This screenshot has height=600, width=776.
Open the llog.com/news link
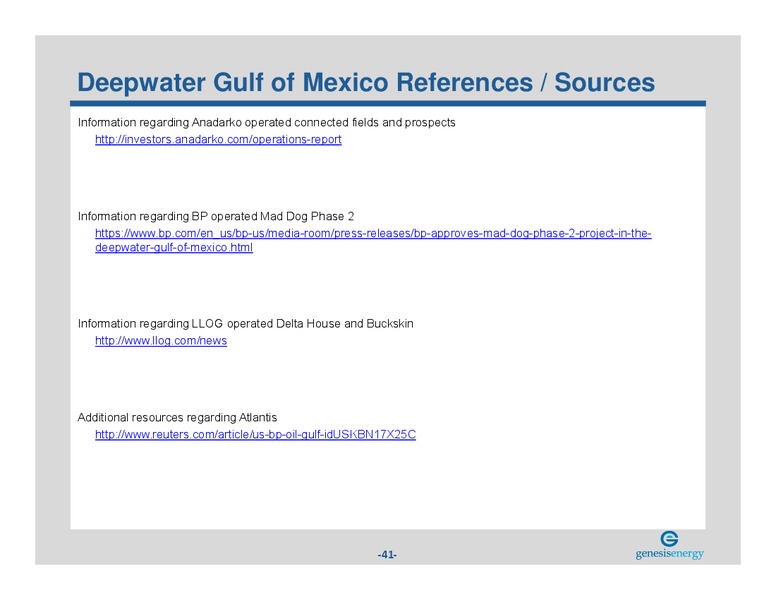click(161, 341)
